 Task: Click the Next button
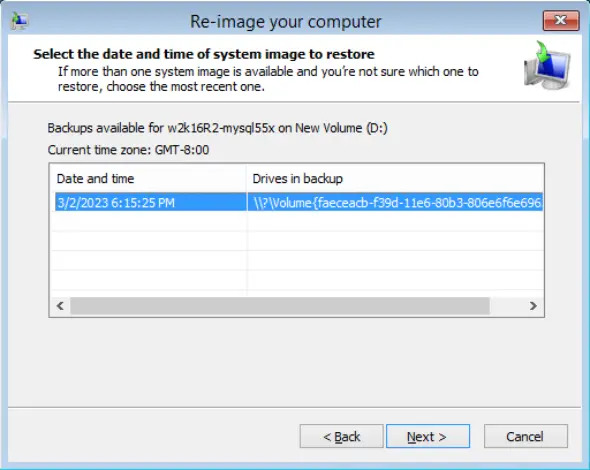(428, 436)
